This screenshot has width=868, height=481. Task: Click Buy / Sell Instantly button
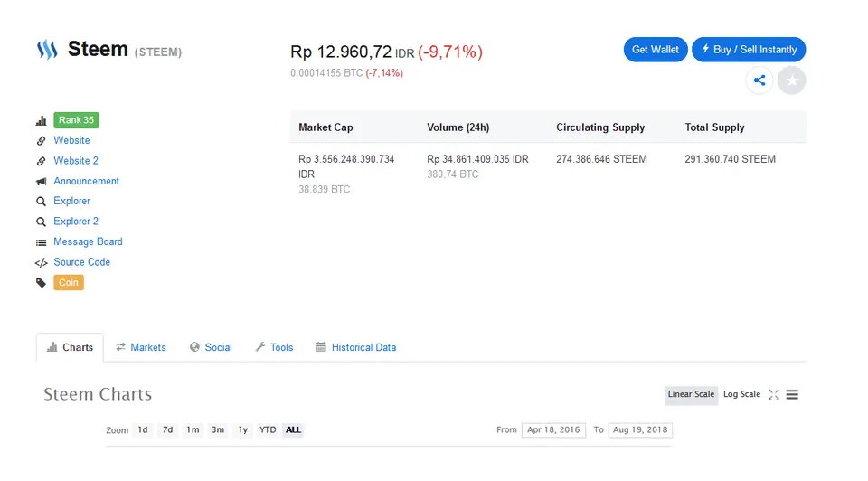tap(749, 50)
